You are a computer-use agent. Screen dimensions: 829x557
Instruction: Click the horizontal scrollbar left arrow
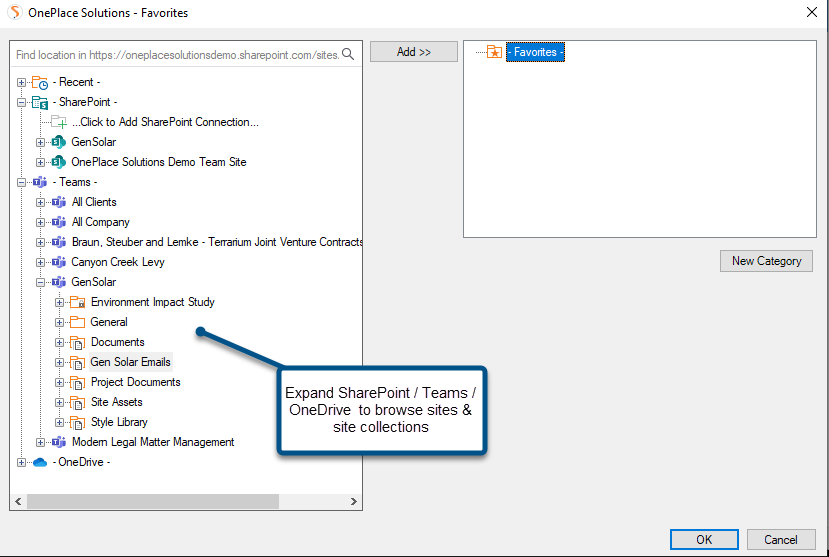pos(18,502)
